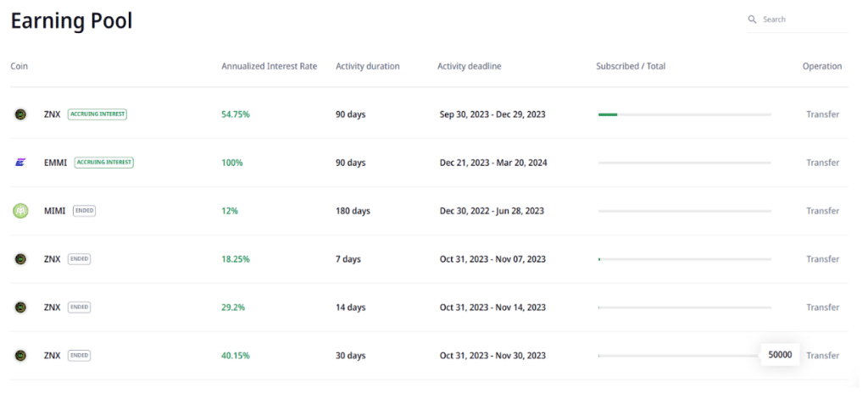Open Transfer for the 54.75% ZNX pool
Viewport: 868px width, 393px height.
point(822,114)
